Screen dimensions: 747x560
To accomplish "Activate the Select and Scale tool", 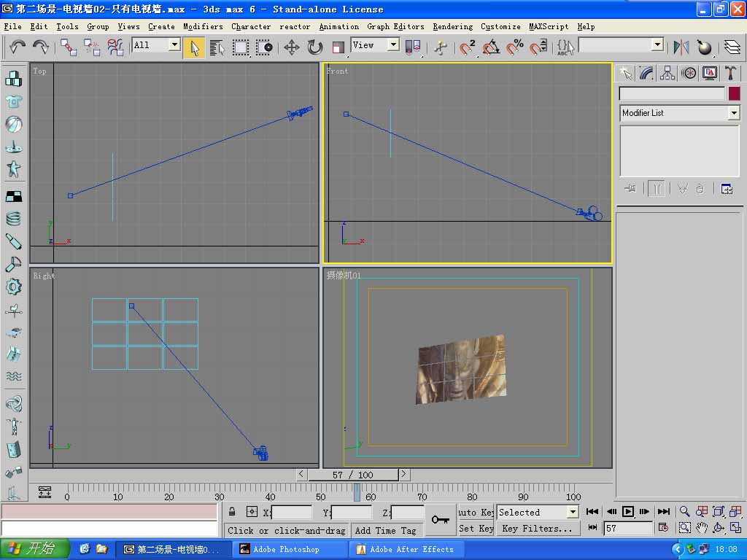I will coord(338,47).
